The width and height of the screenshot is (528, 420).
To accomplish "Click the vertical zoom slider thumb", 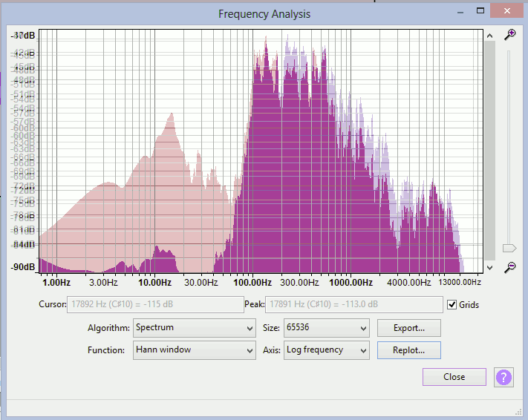I will click(509, 249).
